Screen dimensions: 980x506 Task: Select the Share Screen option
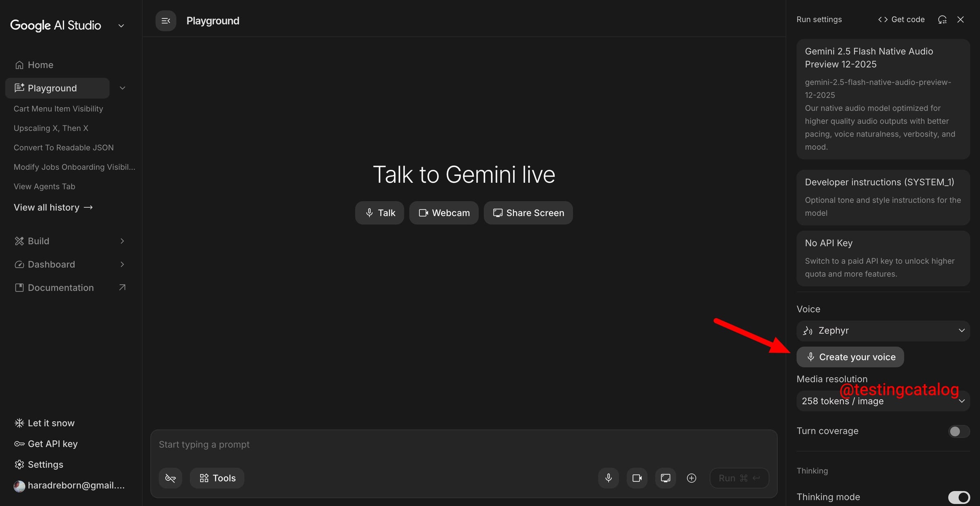528,213
